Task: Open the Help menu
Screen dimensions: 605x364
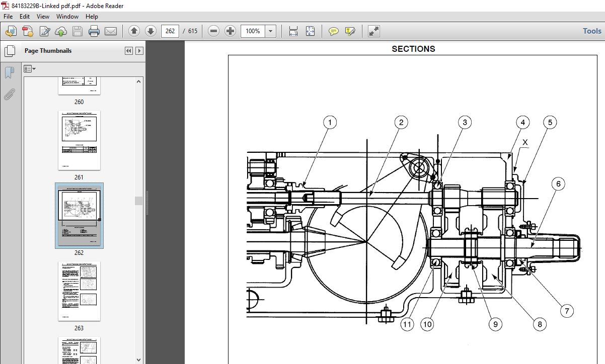Action: pos(92,16)
